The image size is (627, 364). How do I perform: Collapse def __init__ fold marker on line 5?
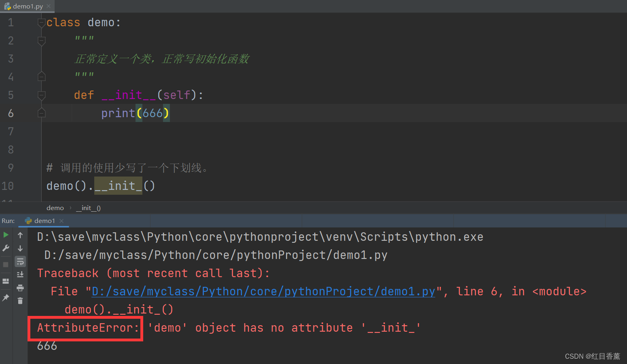coord(41,95)
